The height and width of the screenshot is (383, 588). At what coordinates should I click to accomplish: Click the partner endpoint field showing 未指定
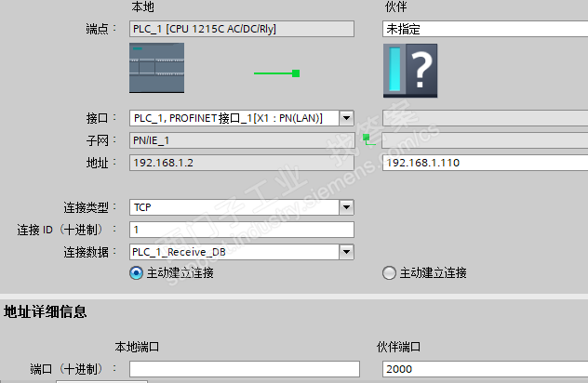(486, 29)
